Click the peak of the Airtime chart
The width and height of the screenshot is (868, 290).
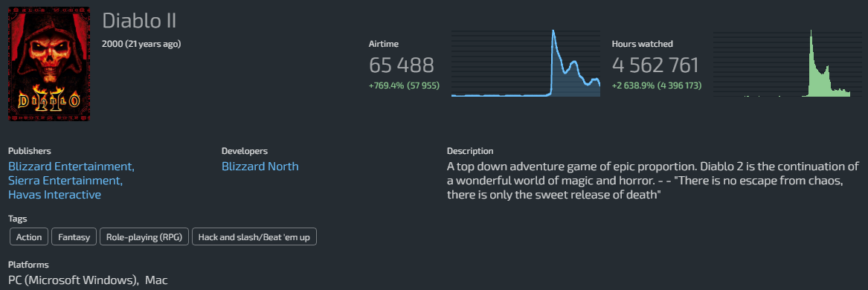click(x=553, y=31)
